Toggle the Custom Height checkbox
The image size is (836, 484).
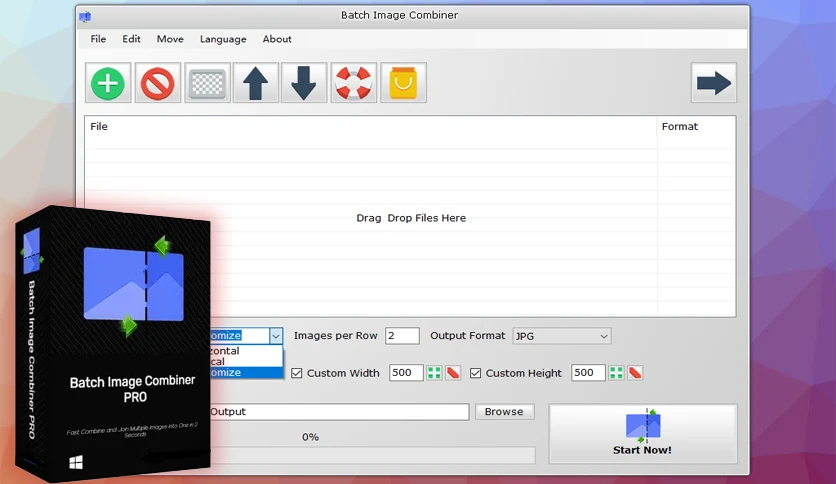(475, 373)
